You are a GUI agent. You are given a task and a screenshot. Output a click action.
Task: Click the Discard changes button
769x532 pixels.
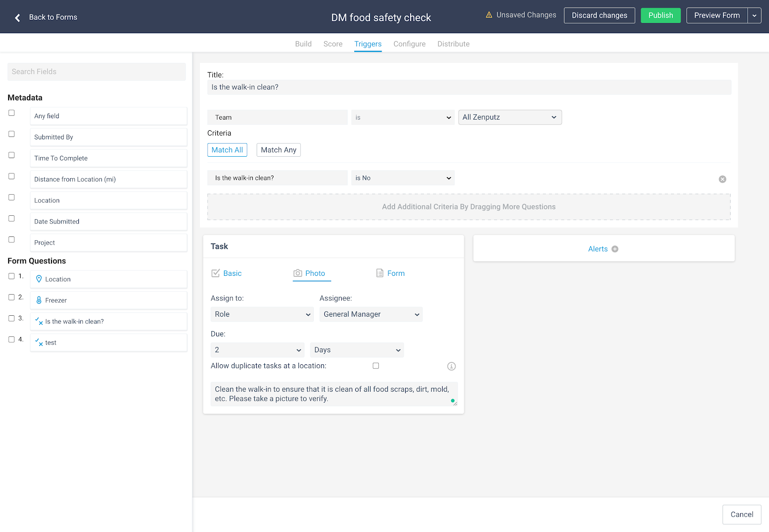599,15
